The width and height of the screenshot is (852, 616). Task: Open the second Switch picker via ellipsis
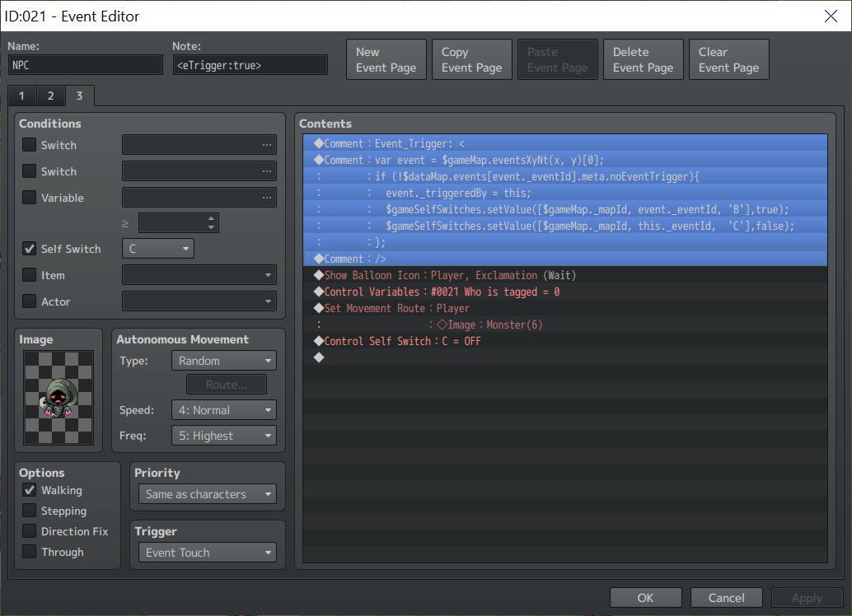coord(266,170)
